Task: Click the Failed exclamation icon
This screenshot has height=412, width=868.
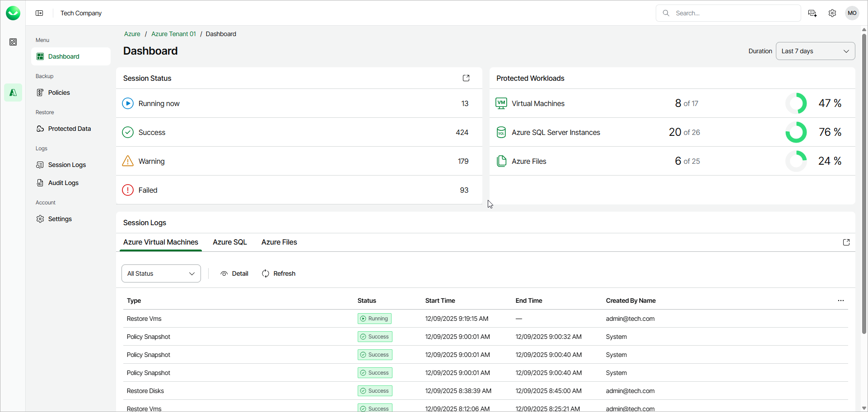Action: coord(128,190)
